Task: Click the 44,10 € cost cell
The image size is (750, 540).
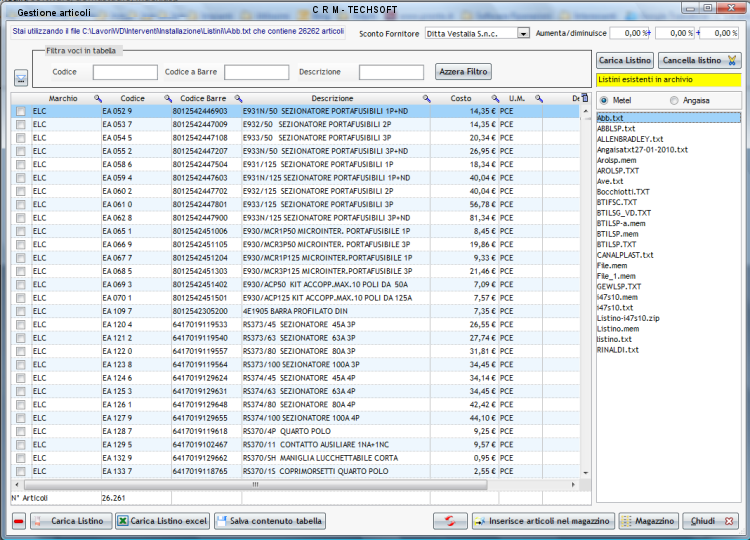Action: [464, 418]
